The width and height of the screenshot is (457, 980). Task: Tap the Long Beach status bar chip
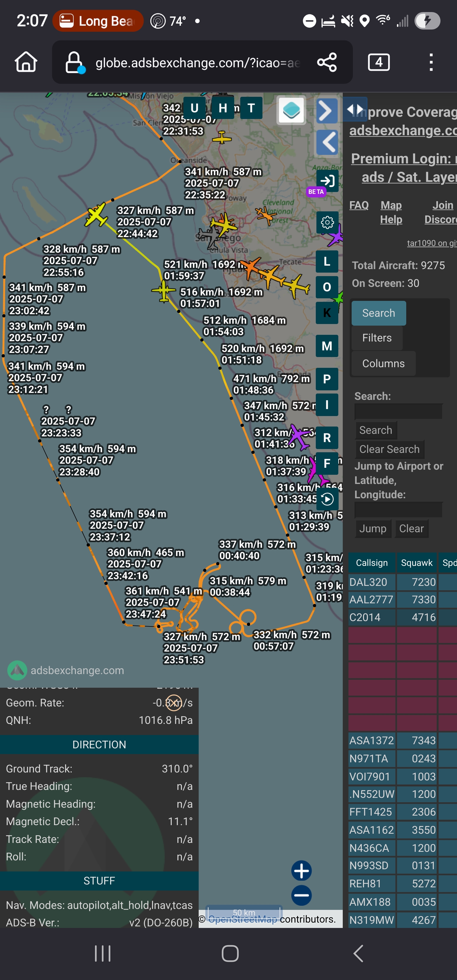[x=98, y=21]
